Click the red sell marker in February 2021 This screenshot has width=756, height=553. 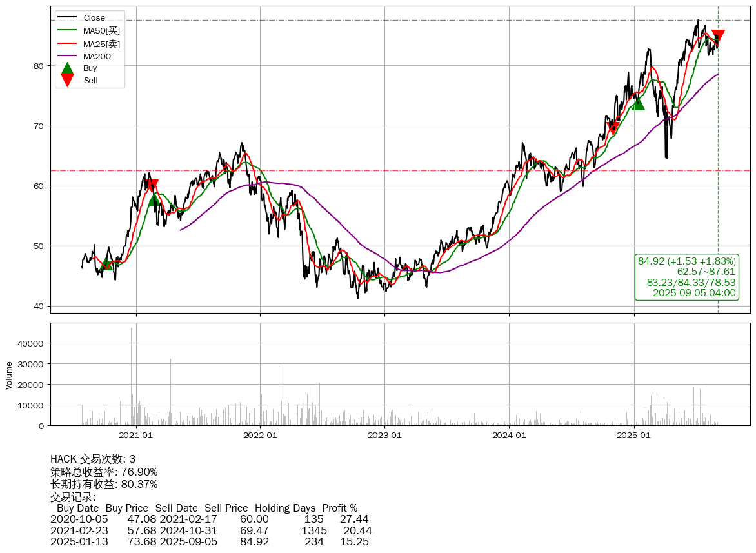(x=152, y=186)
